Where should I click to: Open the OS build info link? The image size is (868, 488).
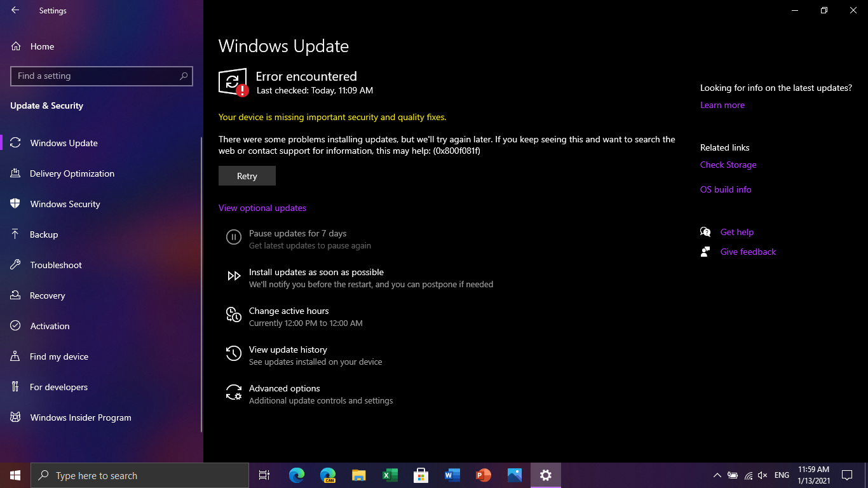[726, 189]
